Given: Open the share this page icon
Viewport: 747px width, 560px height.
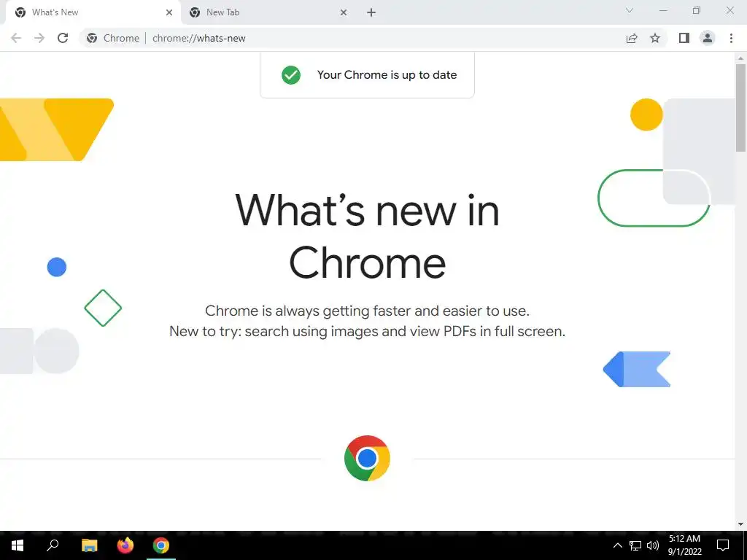Looking at the screenshot, I should click(x=632, y=38).
